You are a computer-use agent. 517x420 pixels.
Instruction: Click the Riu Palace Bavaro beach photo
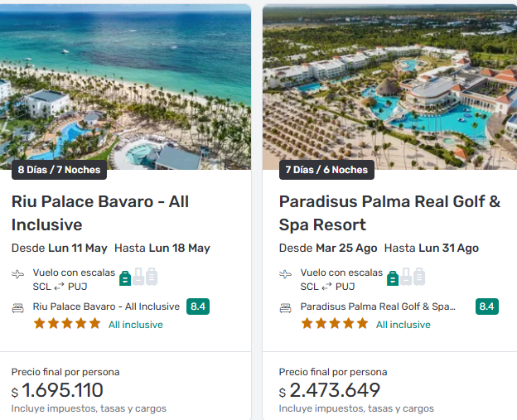pos(126,83)
